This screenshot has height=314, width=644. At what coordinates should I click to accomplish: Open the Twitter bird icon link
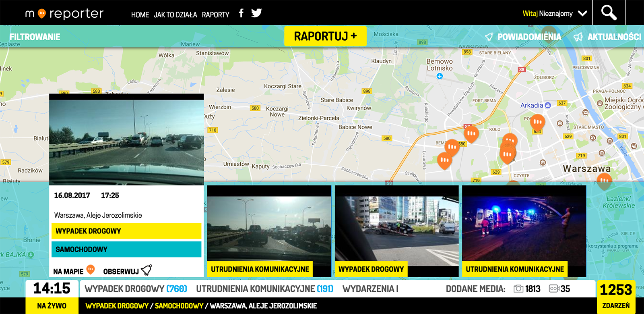click(256, 13)
